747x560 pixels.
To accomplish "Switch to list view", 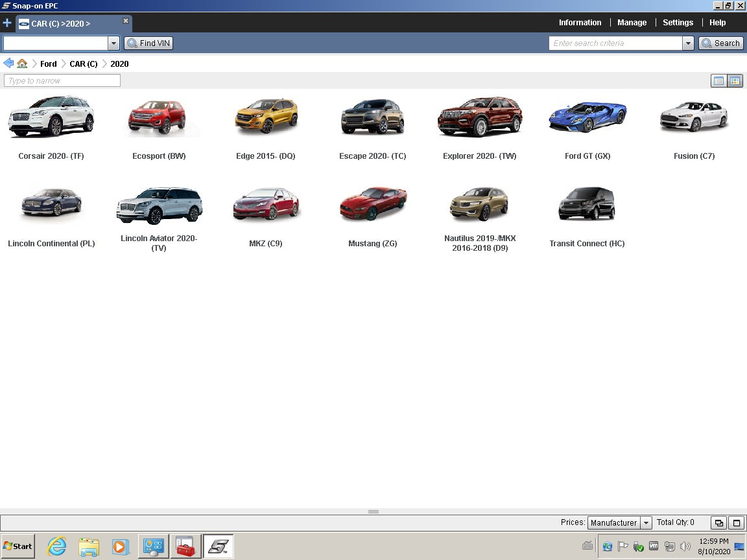I will click(718, 81).
